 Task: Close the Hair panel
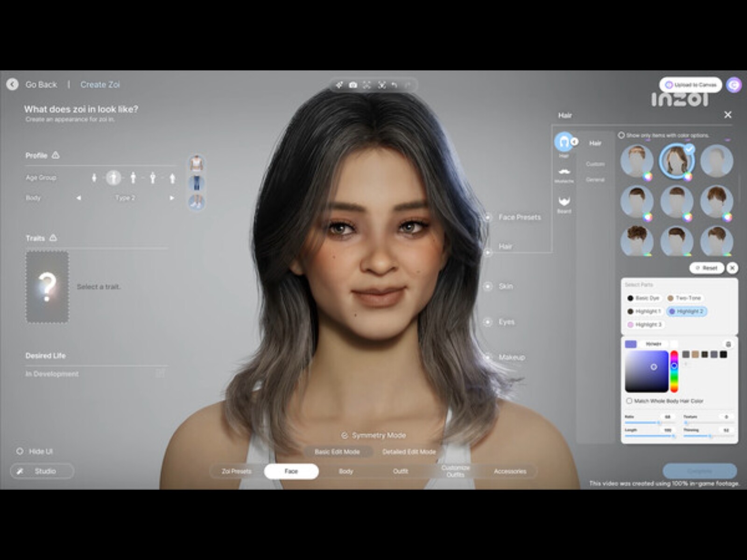tap(727, 115)
